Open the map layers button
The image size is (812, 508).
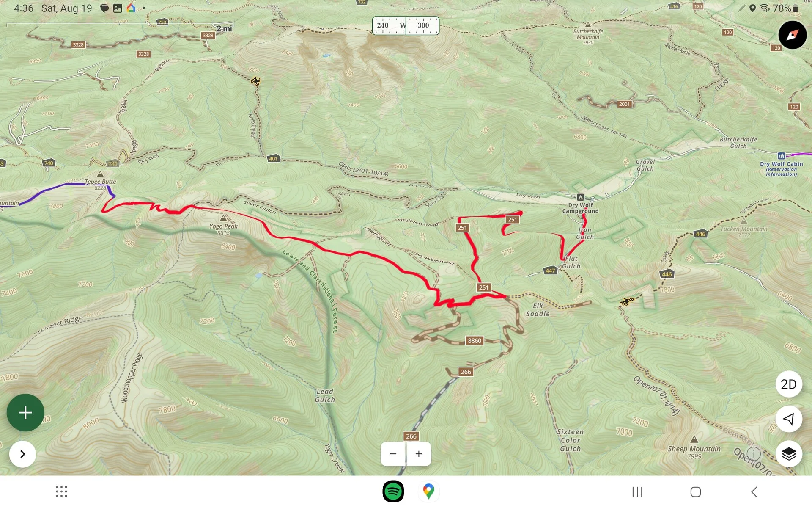pyautogui.click(x=789, y=454)
